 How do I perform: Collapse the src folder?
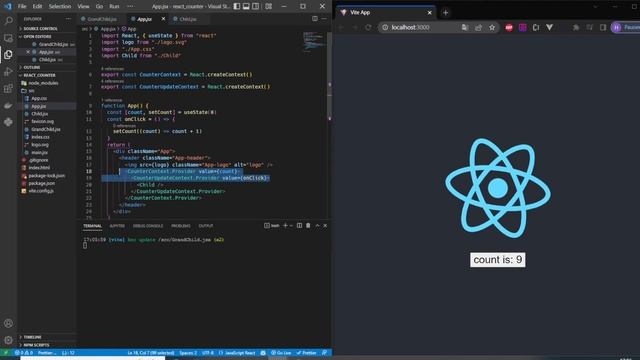(31, 91)
